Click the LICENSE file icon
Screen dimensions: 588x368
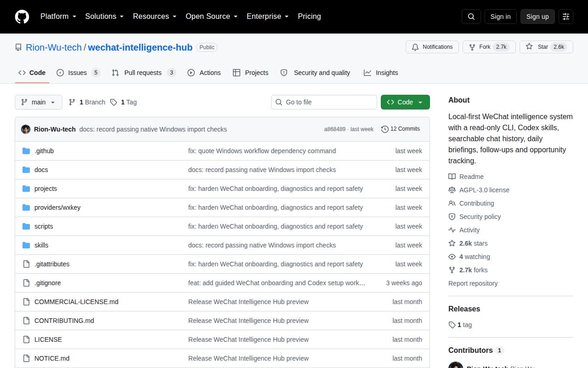pyautogui.click(x=26, y=339)
